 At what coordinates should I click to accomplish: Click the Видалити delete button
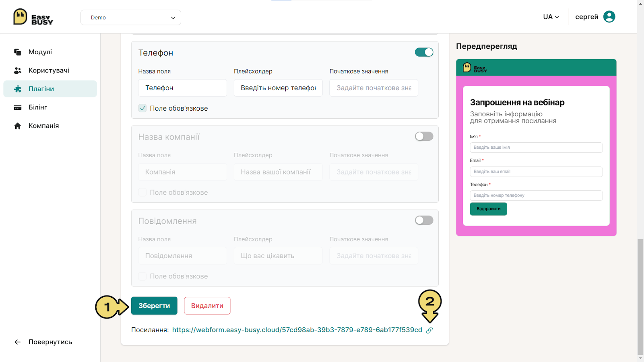click(207, 306)
